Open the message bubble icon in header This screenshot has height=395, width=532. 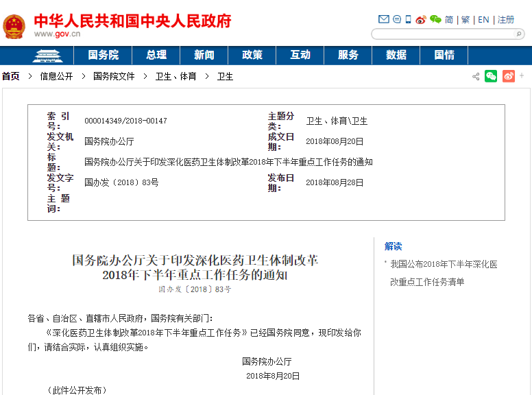click(396, 19)
